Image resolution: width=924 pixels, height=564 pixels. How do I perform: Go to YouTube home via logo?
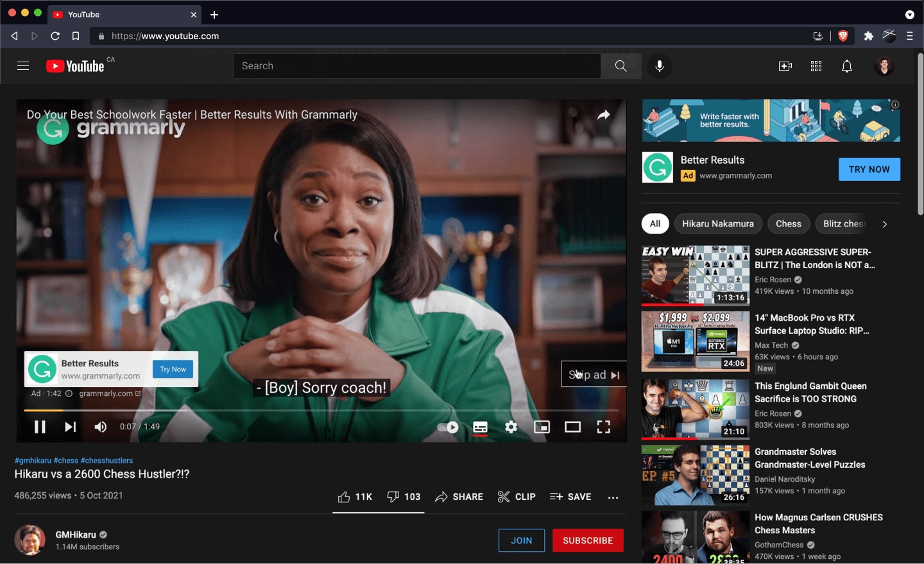(x=75, y=66)
